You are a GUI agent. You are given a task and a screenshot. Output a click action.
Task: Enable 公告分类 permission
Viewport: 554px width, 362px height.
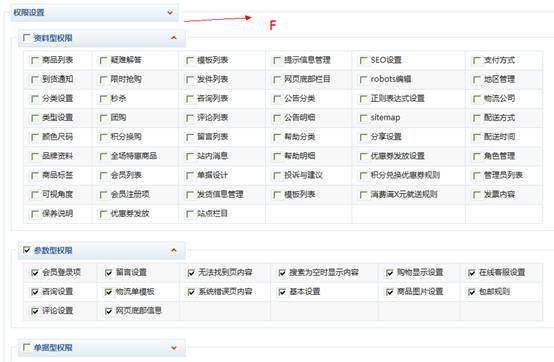[277, 99]
